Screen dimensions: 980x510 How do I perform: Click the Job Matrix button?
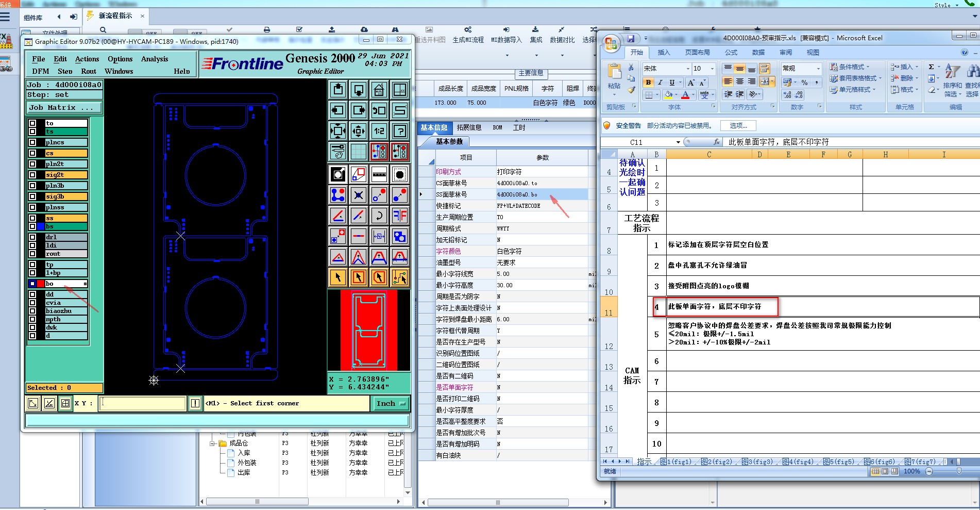click(x=64, y=108)
